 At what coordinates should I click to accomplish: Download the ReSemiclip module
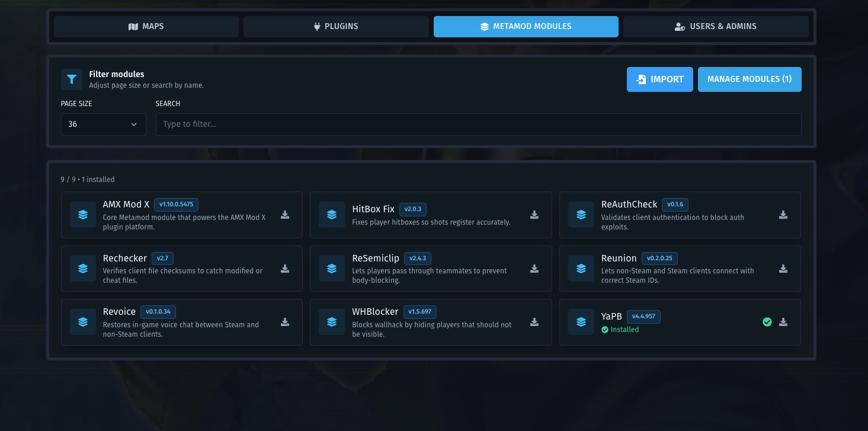[x=534, y=269]
